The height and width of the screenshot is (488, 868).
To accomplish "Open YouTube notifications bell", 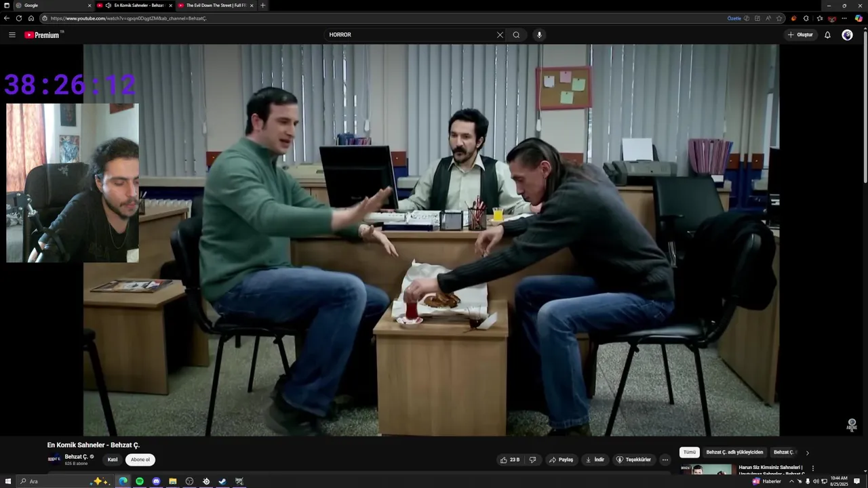I will (x=827, y=35).
